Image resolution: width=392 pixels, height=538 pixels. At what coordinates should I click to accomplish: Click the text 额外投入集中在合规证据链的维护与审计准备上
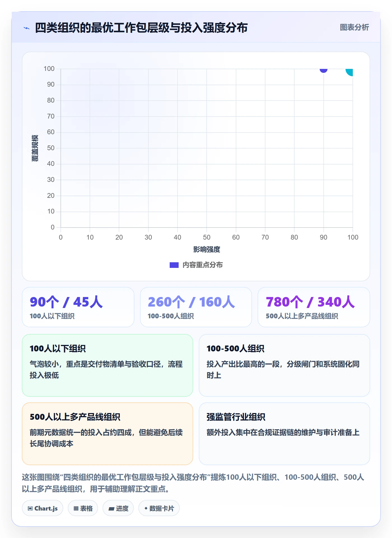pyautogui.click(x=283, y=433)
